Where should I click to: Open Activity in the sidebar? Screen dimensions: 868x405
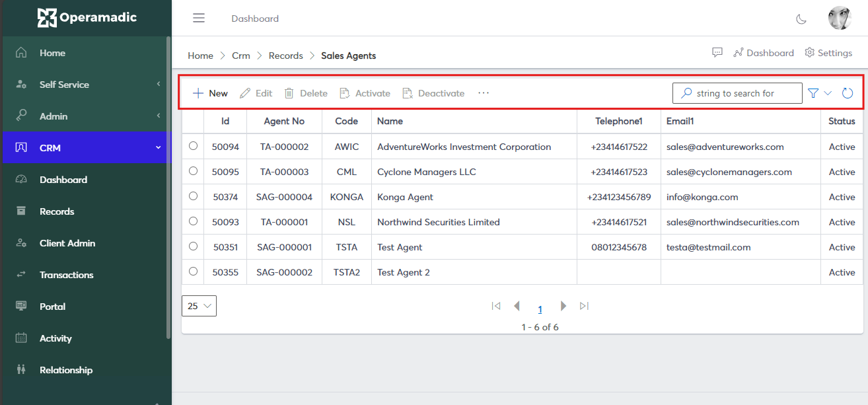83,338
